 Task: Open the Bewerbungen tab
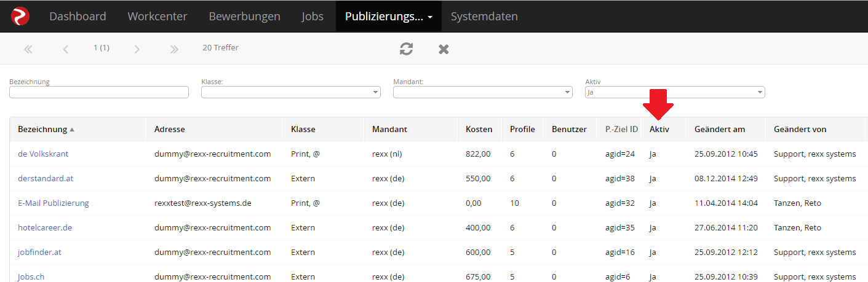point(244,16)
